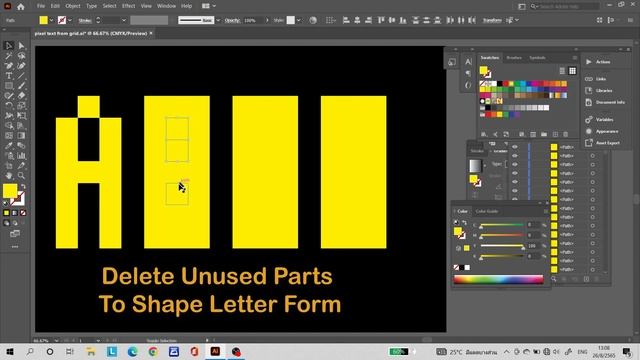Click the color spectrum bar in Color panel

click(x=498, y=280)
